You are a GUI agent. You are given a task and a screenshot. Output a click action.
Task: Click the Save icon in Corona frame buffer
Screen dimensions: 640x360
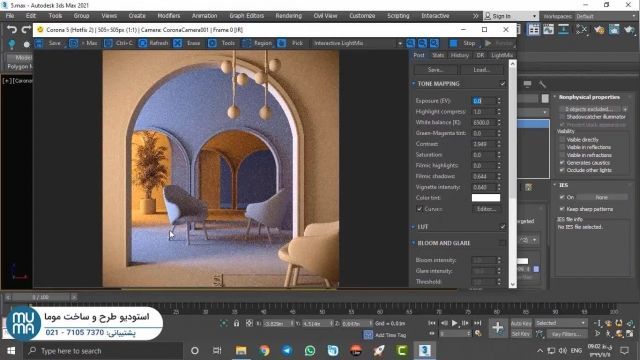(39, 43)
